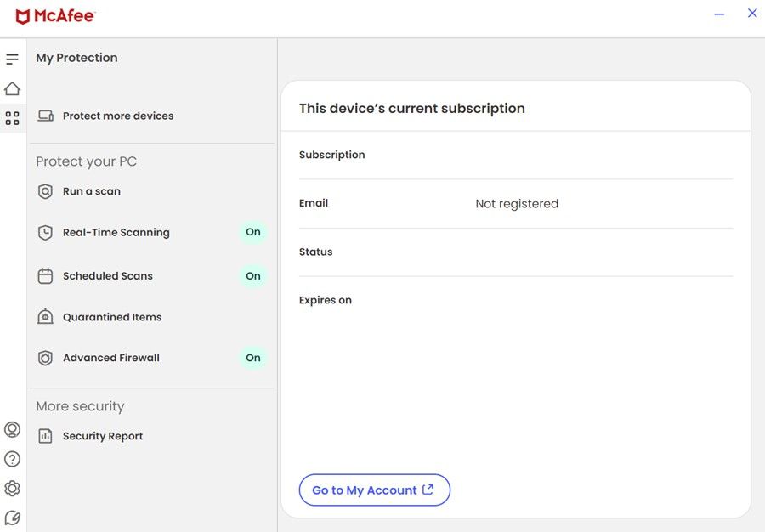Open the Security Report
Screen dimensions: 765x532
tap(102, 436)
